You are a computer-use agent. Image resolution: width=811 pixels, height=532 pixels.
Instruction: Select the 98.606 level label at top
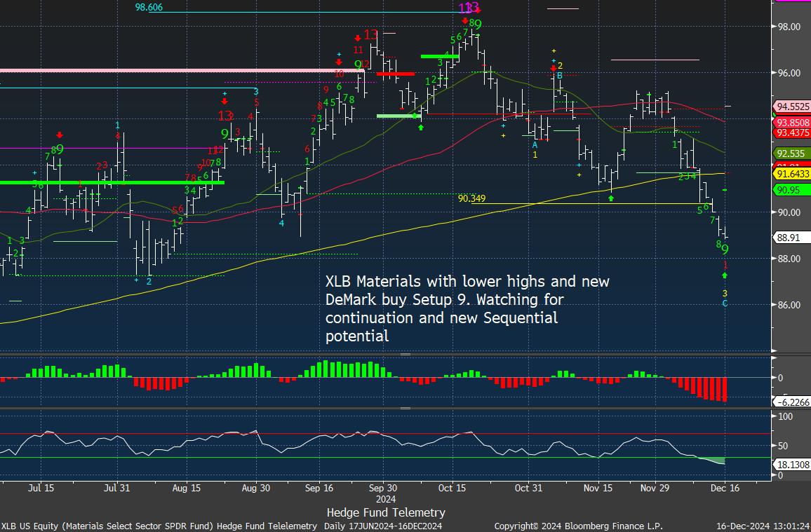click(153, 7)
